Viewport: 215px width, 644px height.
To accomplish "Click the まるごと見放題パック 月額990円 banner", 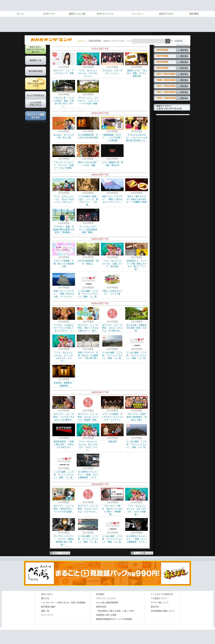I will tap(107, 573).
